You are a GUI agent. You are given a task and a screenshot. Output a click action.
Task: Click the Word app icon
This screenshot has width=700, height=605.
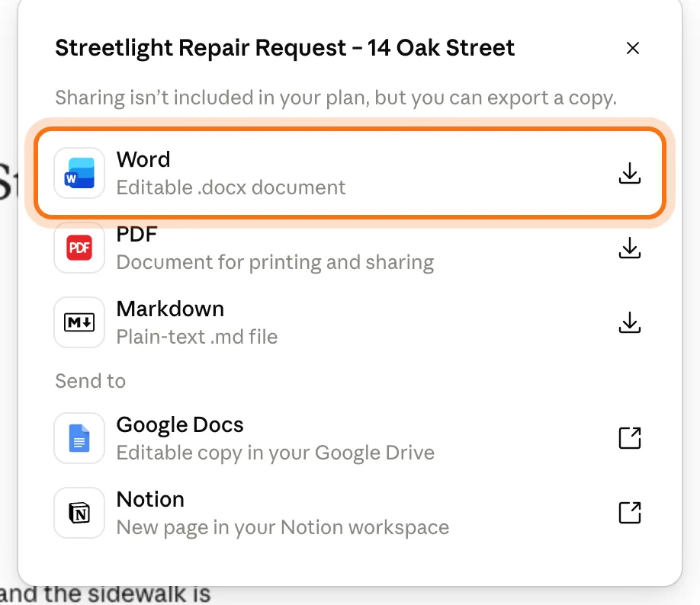tap(79, 173)
